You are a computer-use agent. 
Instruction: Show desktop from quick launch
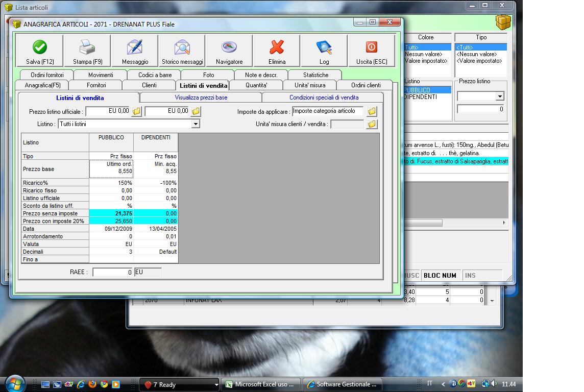[45, 384]
